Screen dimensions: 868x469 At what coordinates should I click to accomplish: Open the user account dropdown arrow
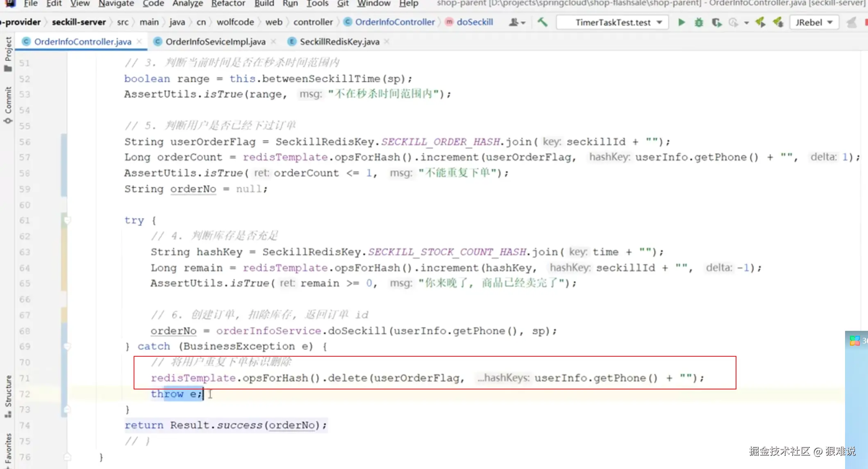point(523,23)
